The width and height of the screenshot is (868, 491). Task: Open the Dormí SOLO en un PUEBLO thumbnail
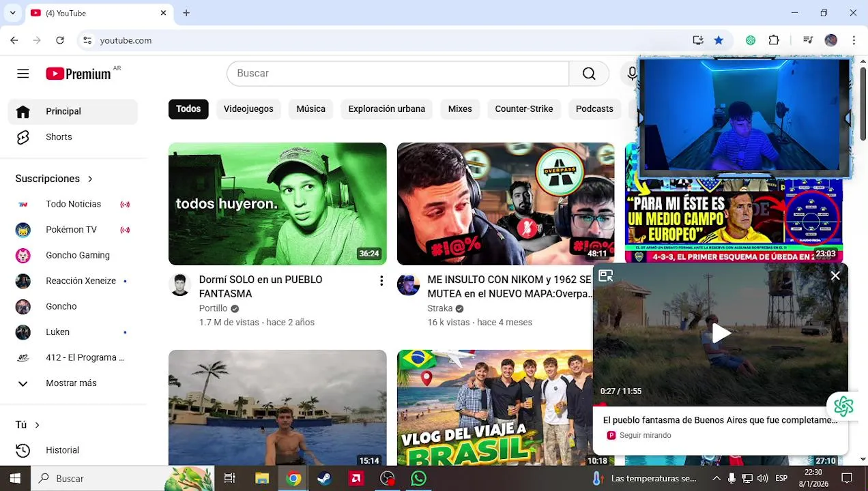click(x=277, y=204)
